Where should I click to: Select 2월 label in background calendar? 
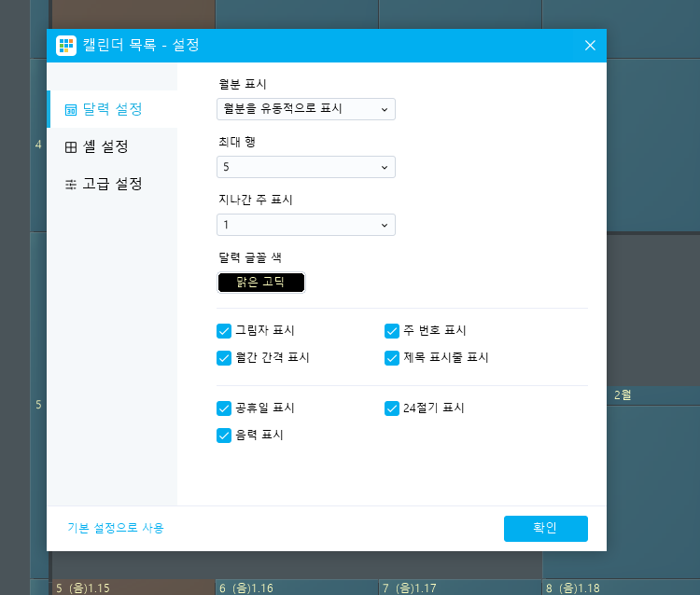click(x=623, y=395)
